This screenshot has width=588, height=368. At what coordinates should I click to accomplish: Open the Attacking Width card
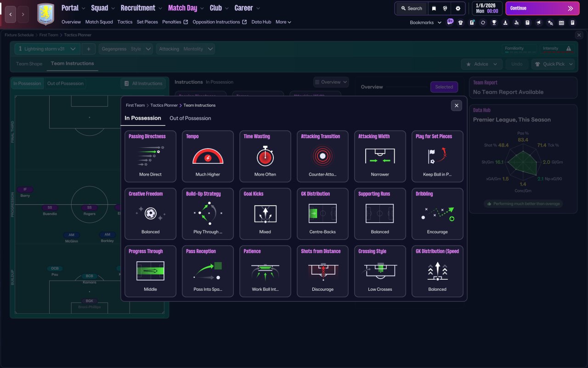tap(380, 156)
